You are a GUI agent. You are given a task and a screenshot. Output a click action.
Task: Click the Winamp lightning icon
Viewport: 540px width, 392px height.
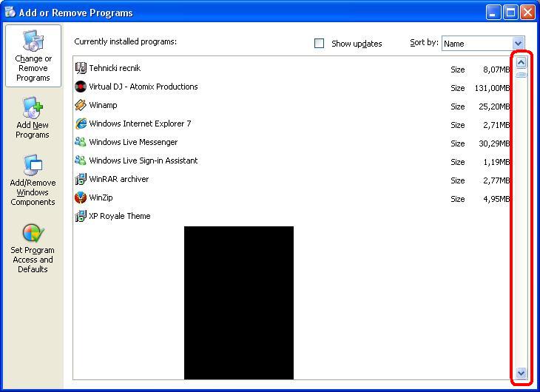81,105
